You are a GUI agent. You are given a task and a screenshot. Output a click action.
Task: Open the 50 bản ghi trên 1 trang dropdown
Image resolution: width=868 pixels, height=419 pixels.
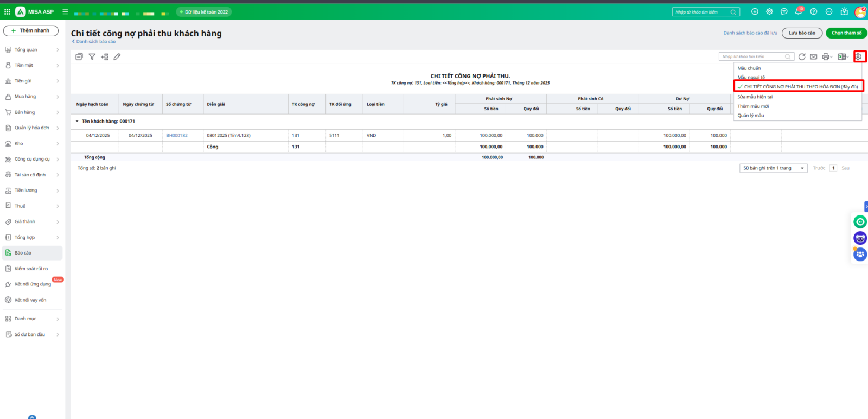click(x=773, y=168)
